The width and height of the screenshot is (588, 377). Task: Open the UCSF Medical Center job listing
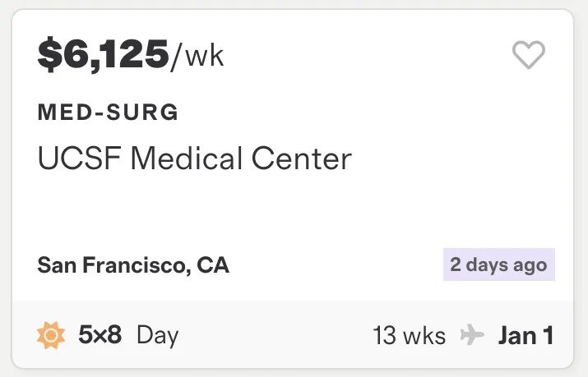click(195, 159)
